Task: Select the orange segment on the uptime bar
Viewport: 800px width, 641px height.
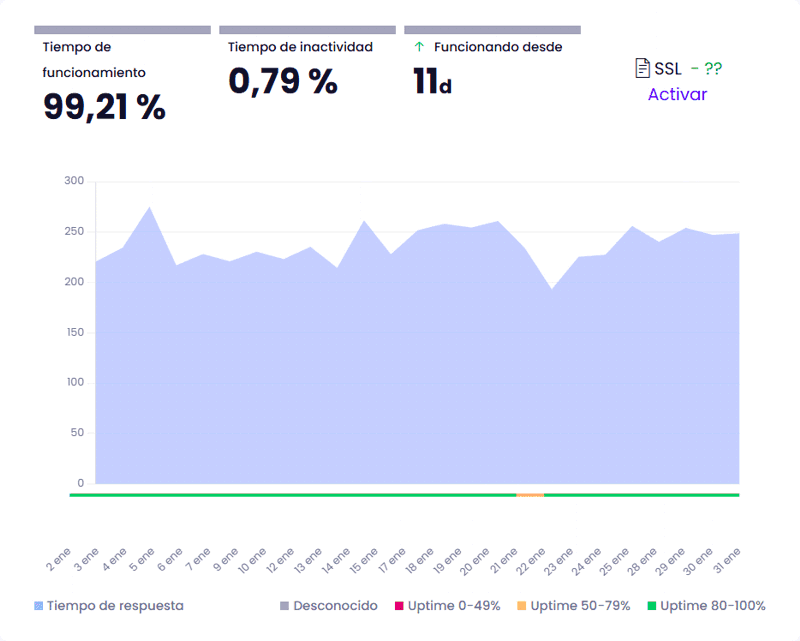Action: (x=530, y=495)
